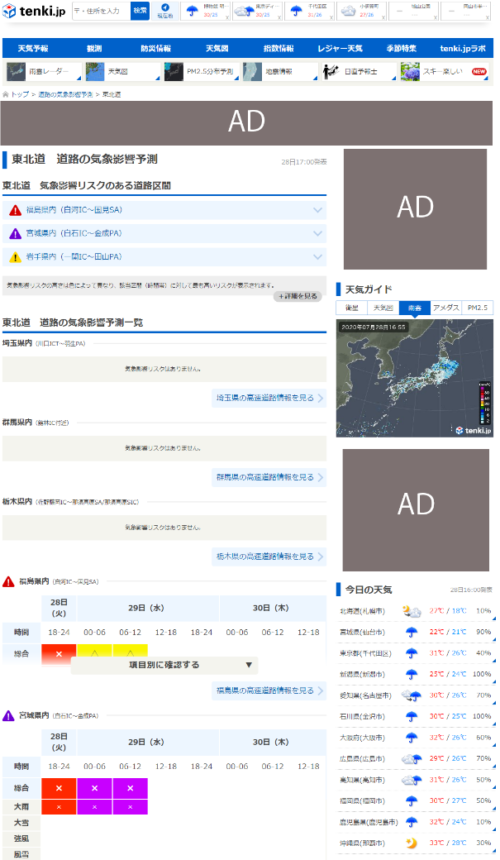Click the umbrella icon for 新潟県(新潟市)

click(x=411, y=675)
